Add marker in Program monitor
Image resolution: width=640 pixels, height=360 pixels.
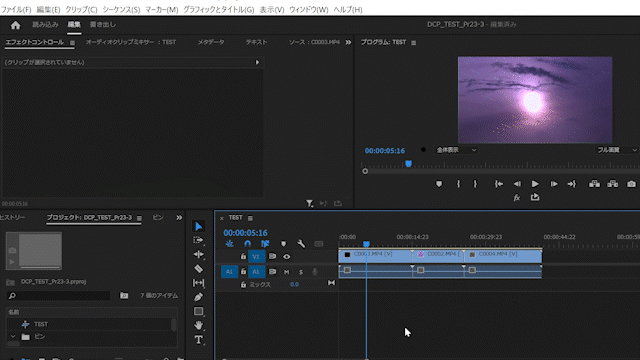coord(439,184)
